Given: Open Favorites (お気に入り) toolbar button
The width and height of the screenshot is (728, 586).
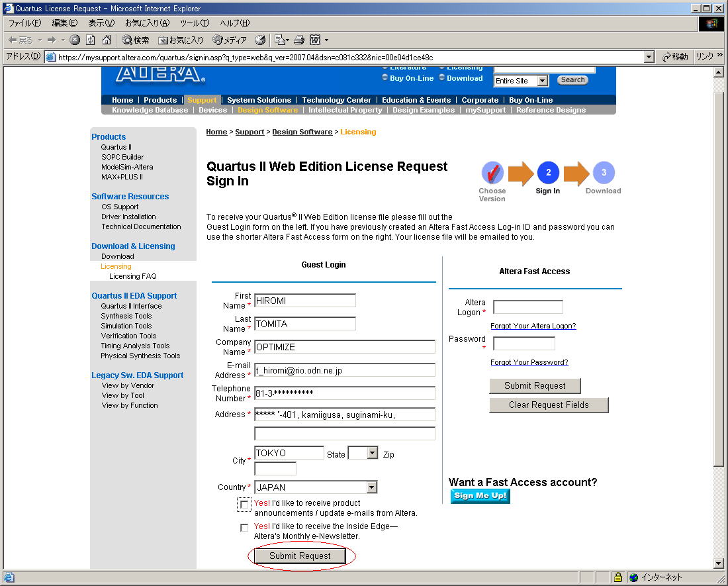Looking at the screenshot, I should pyautogui.click(x=181, y=40).
